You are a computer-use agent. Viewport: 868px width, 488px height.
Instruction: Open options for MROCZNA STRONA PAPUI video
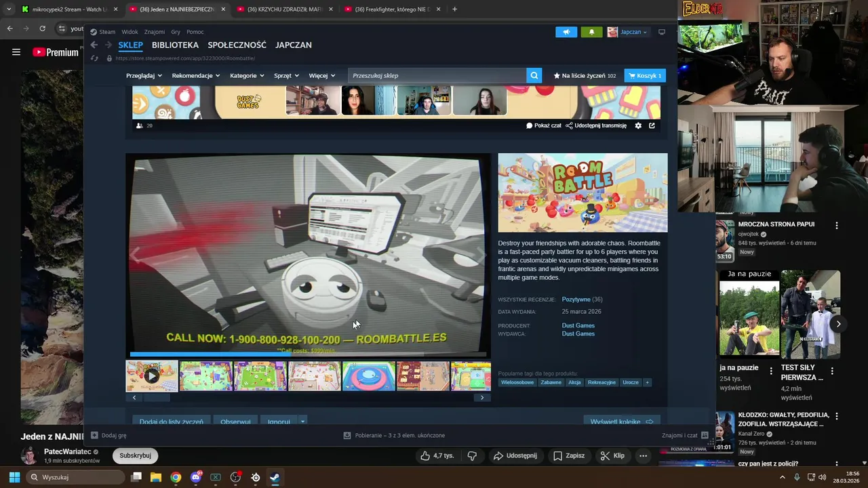tap(837, 225)
